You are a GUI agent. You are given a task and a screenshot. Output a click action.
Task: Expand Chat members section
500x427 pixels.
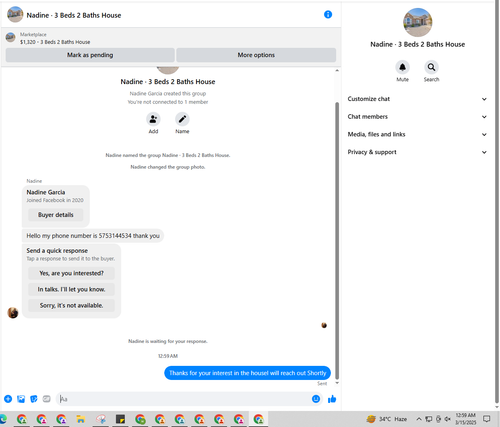(417, 117)
